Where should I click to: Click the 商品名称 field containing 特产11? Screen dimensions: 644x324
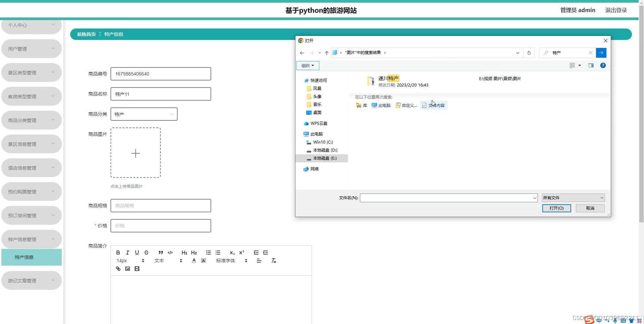(161, 94)
